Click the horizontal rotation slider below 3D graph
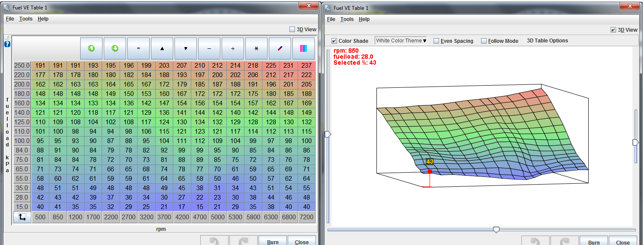This screenshot has height=245, width=644. 496,230
